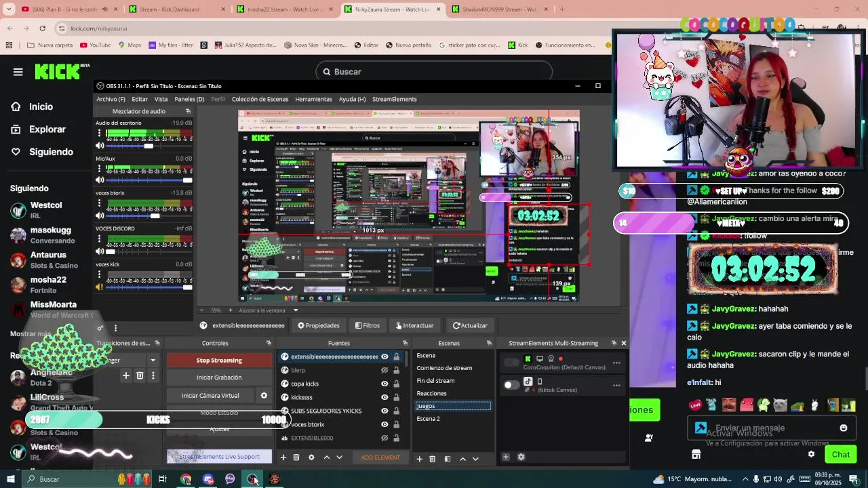Show the blerp source eye icon
This screenshot has width=868, height=488.
(384, 371)
